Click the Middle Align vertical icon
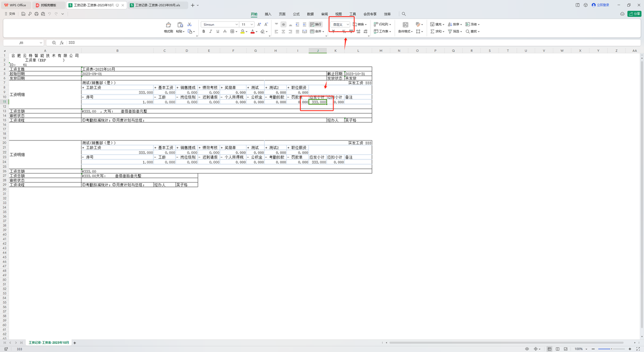Viewport: 644px width, 352px height. pyautogui.click(x=283, y=24)
